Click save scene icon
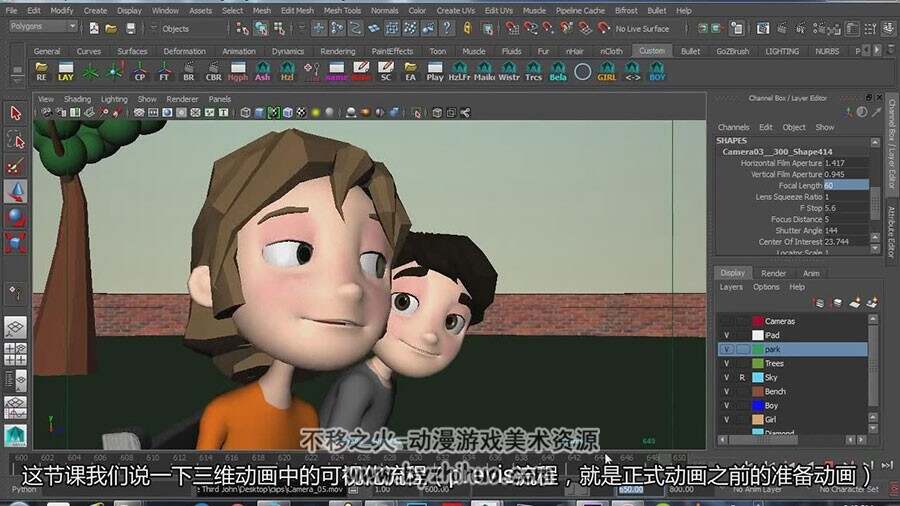The image size is (900, 506). 130,28
